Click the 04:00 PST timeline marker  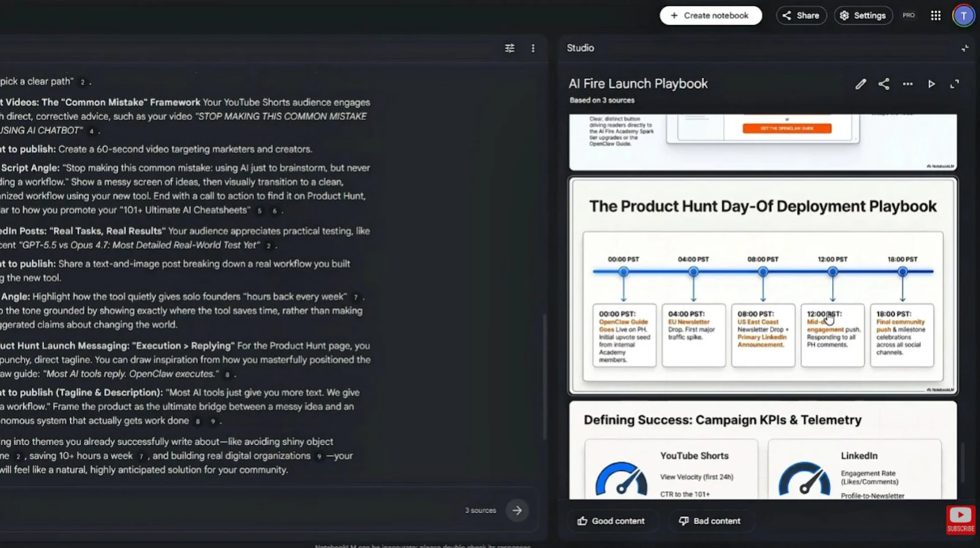(693, 272)
